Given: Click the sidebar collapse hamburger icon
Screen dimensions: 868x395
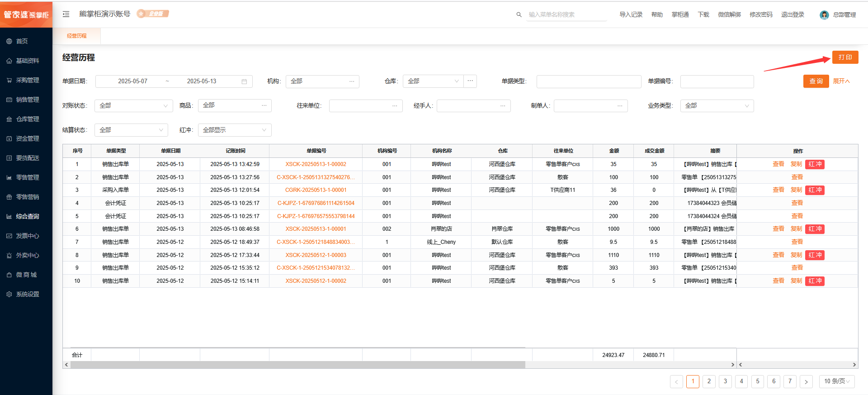Looking at the screenshot, I should (66, 14).
